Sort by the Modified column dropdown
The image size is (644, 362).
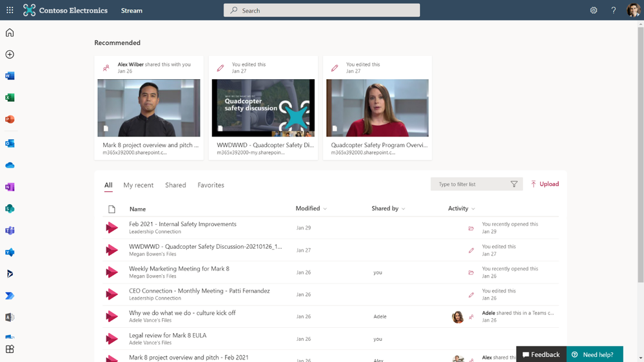pyautogui.click(x=311, y=209)
